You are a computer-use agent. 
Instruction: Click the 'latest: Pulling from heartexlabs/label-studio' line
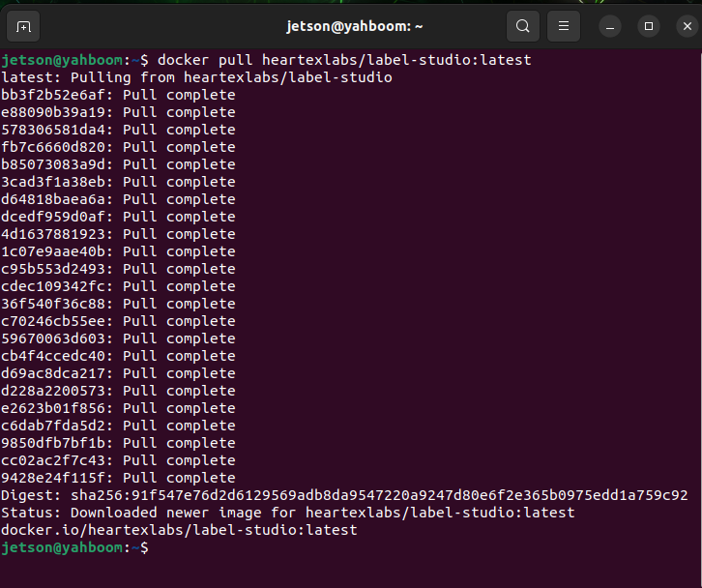(x=196, y=77)
